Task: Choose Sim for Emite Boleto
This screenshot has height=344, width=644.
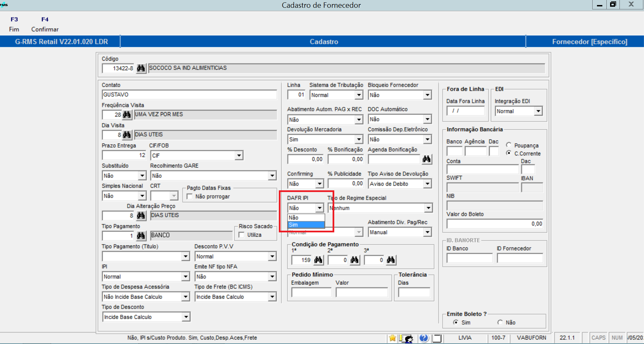Action: (456, 322)
